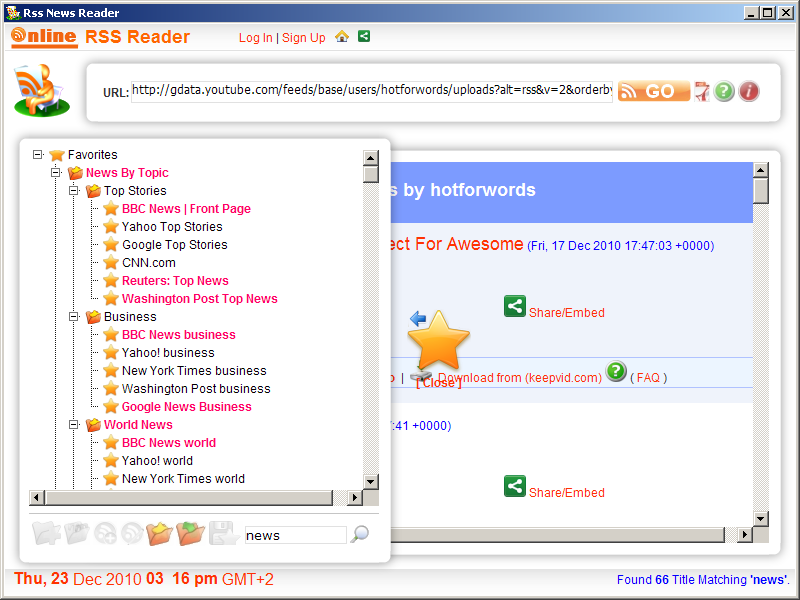The image size is (800, 600).
Task: Open the FAQ link
Action: click(648, 378)
